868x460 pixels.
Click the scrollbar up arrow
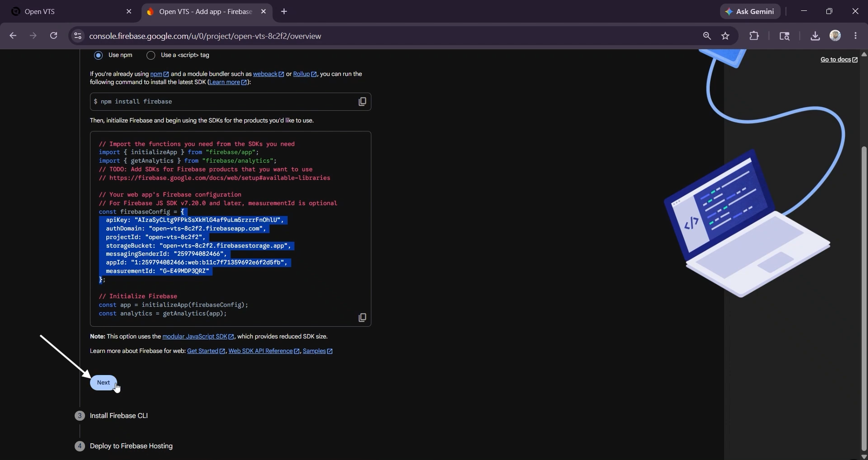click(x=864, y=54)
